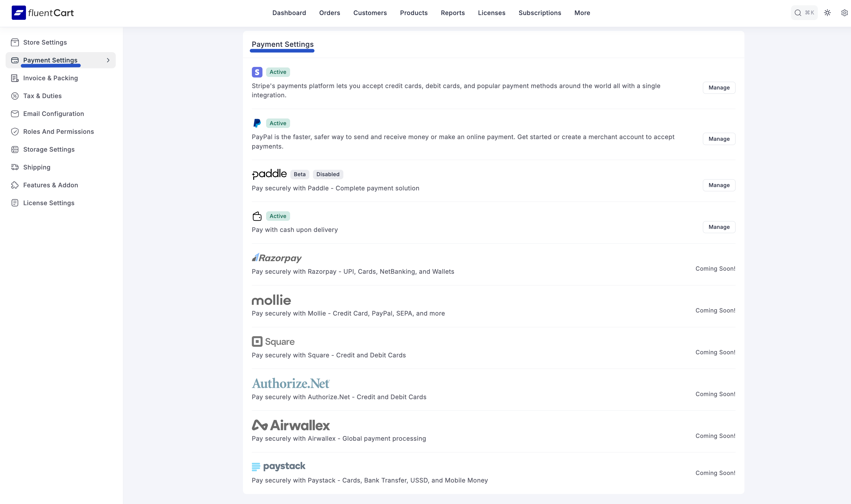Open Email Configuration settings
851x504 pixels.
[x=53, y=113]
